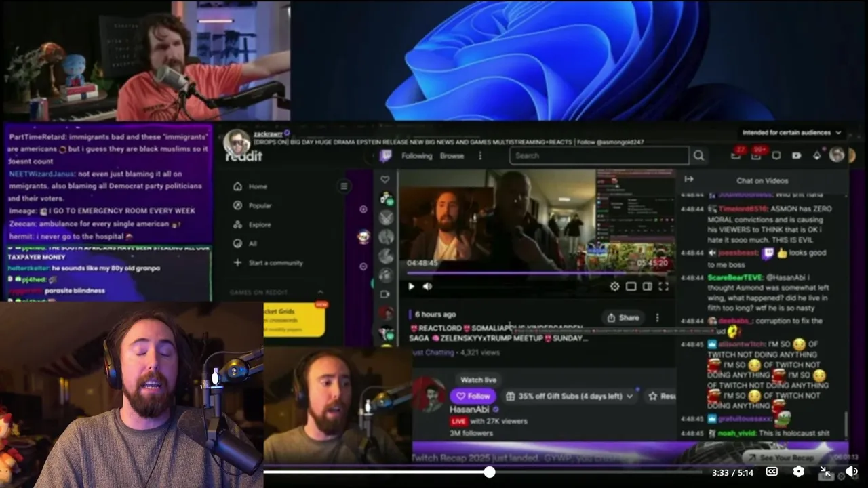Toggle closed captions on outer player
868x488 pixels.
[x=772, y=472]
